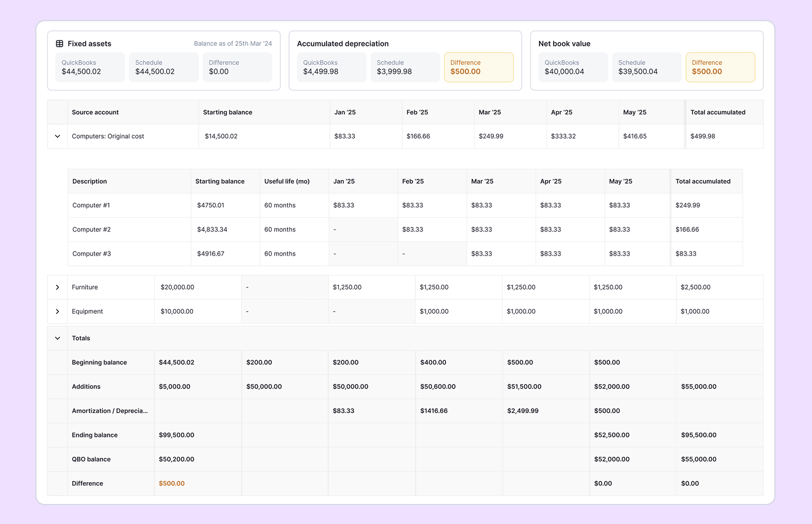Screen dimensions: 812x524
Task: Select the Computer #1 row description
Action: click(x=91, y=205)
